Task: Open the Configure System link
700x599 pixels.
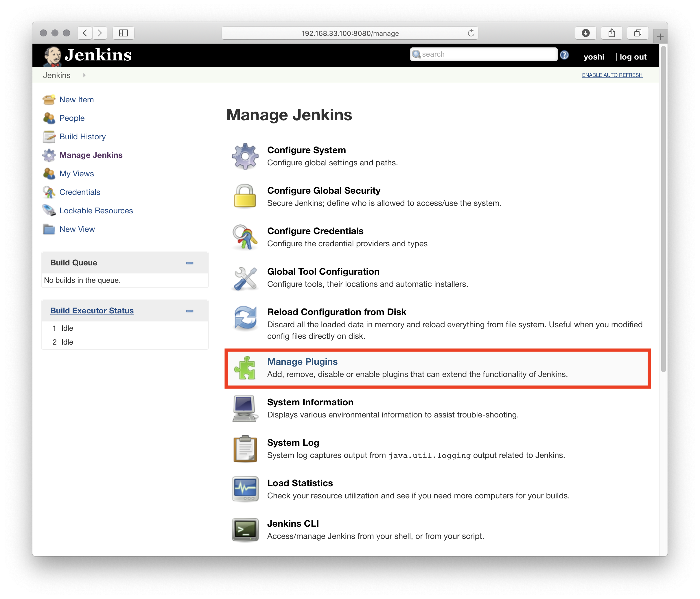Action: coord(306,150)
